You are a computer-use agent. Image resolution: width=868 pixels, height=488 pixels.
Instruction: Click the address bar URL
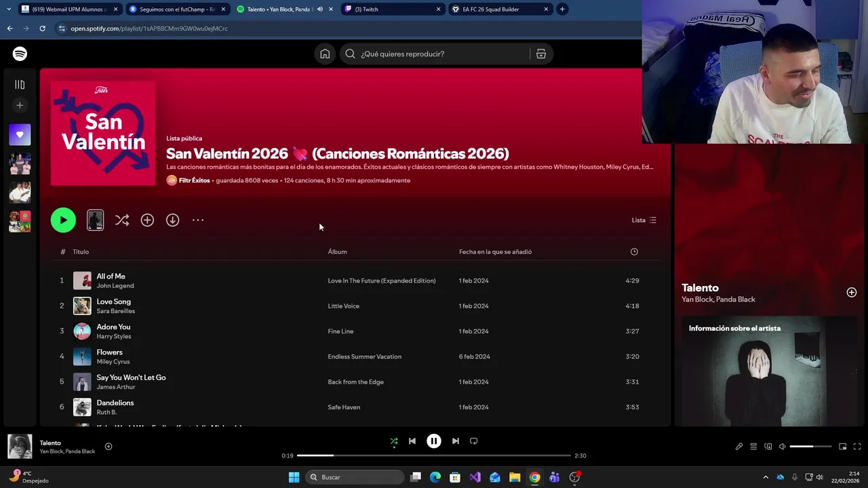(149, 28)
